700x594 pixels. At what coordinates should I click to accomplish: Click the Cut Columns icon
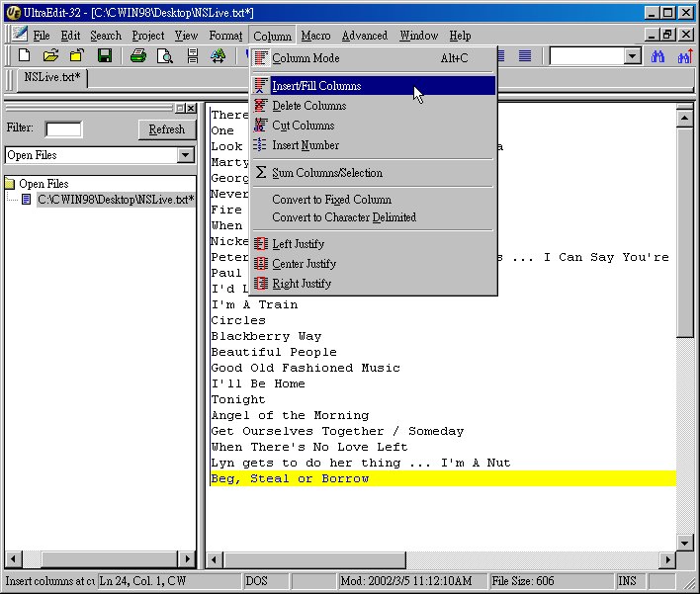tap(261, 126)
